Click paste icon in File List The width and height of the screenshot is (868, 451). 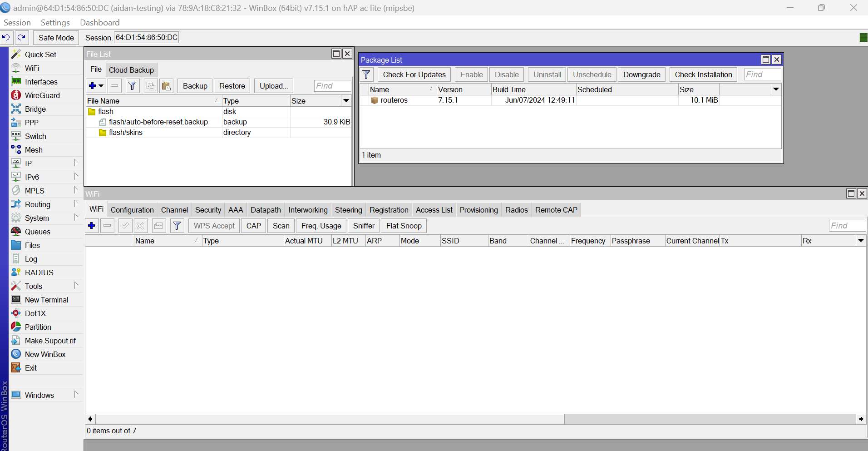click(x=166, y=86)
